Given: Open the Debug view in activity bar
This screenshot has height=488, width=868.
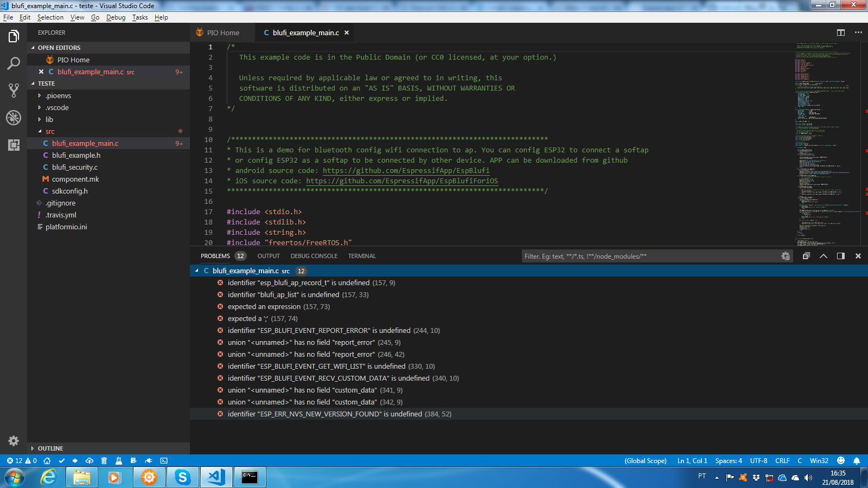Looking at the screenshot, I should point(14,118).
